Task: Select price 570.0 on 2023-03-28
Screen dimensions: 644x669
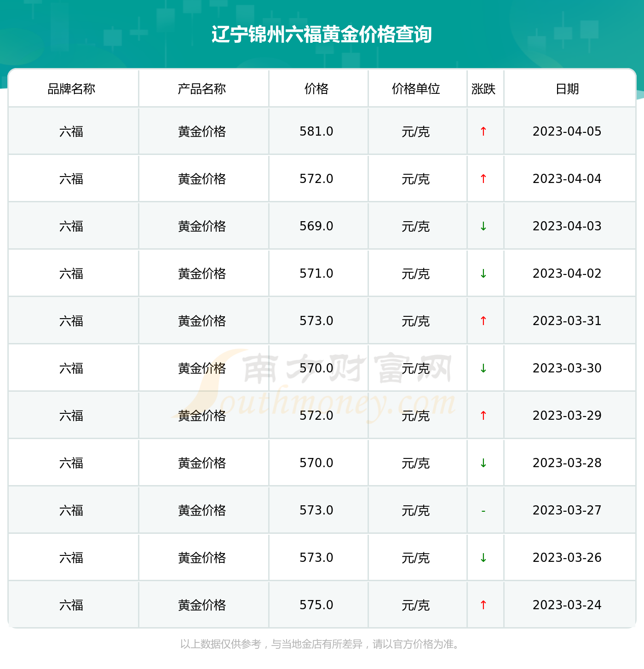Action: coord(316,463)
